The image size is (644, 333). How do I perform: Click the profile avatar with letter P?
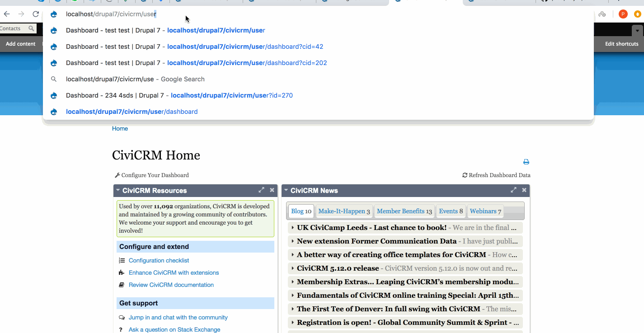point(623,14)
